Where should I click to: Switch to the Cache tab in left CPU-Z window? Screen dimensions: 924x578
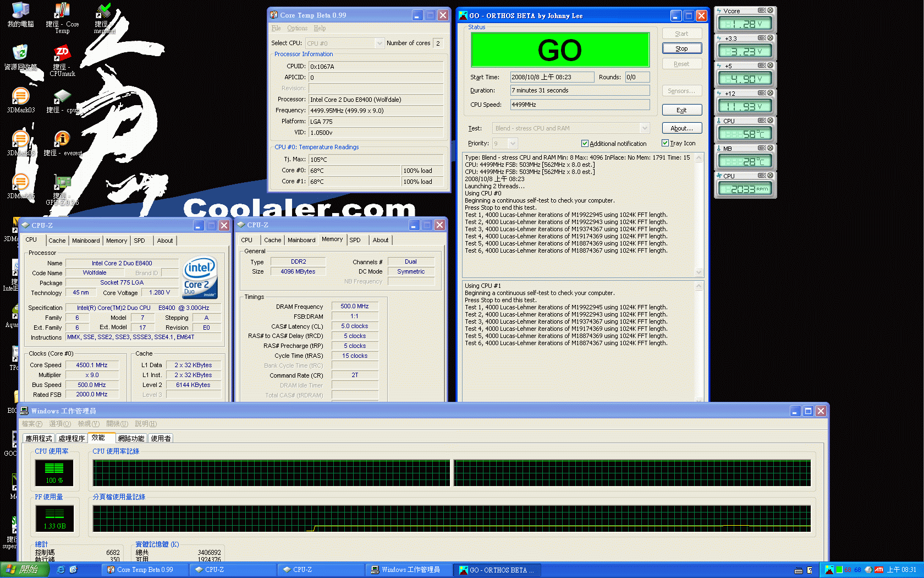pyautogui.click(x=57, y=241)
